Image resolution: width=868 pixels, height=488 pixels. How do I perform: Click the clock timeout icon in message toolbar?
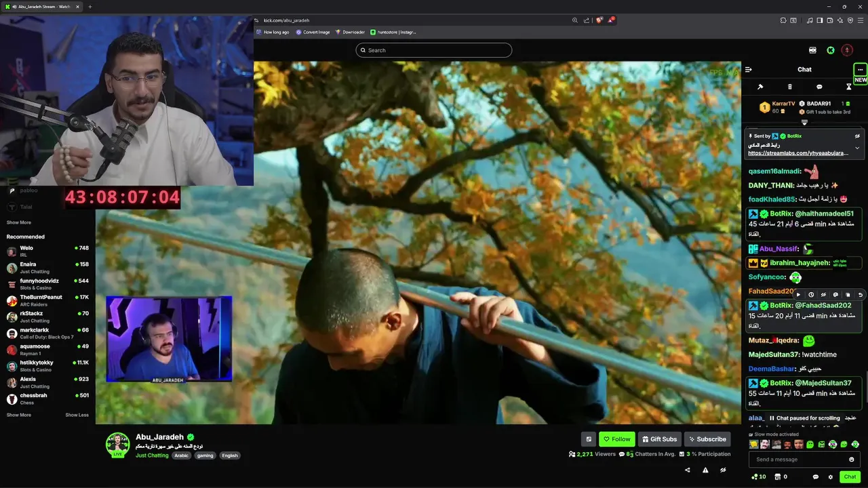(x=811, y=295)
